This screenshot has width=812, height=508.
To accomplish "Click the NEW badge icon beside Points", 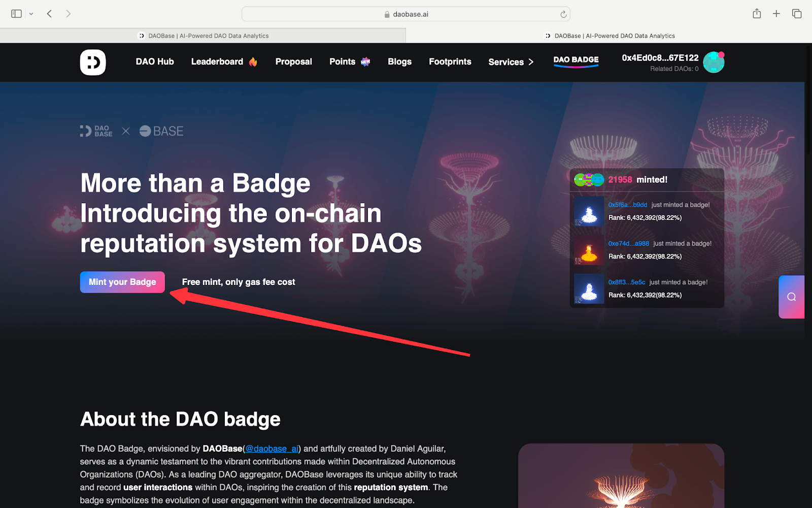I will point(365,62).
